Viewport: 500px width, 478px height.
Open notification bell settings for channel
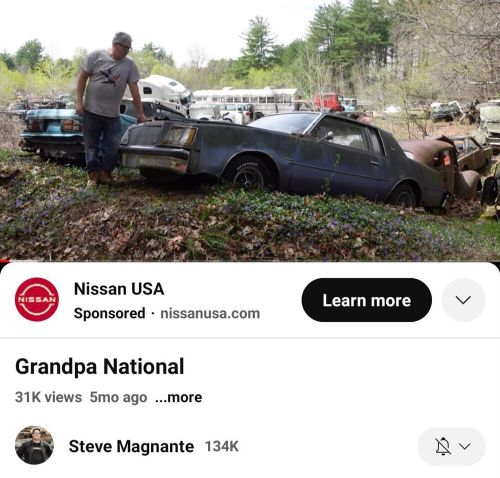pyautogui.click(x=443, y=446)
